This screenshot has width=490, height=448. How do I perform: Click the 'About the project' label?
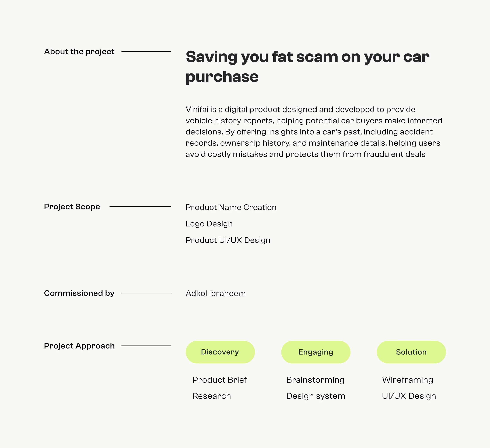coord(79,52)
